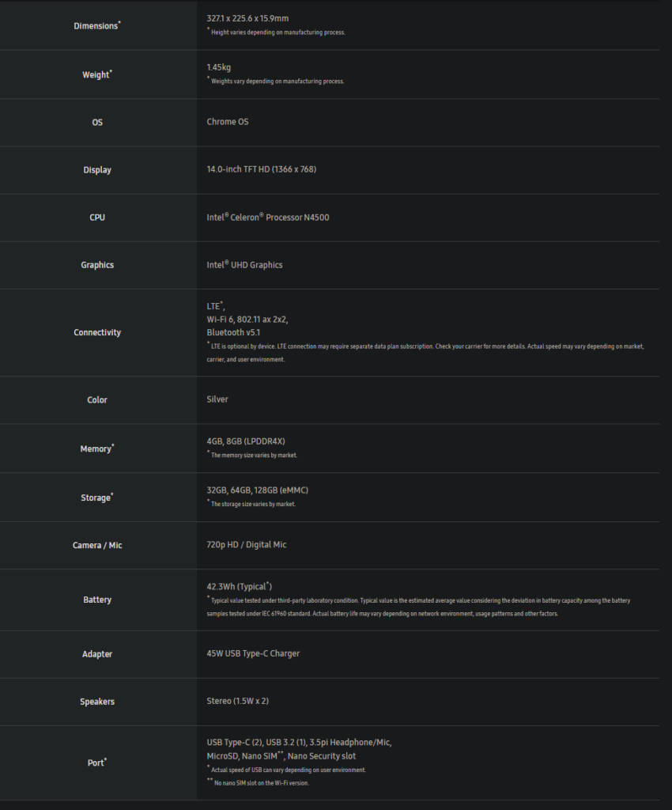672x810 pixels.
Task: Click the Wi-Fi 6, 802.11 ax 2x2 line
Action: 247,319
